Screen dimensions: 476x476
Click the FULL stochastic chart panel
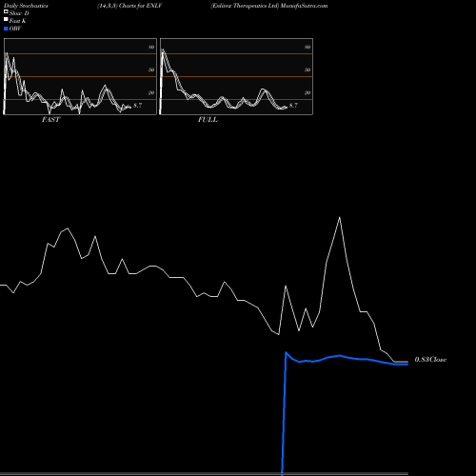tap(236, 76)
